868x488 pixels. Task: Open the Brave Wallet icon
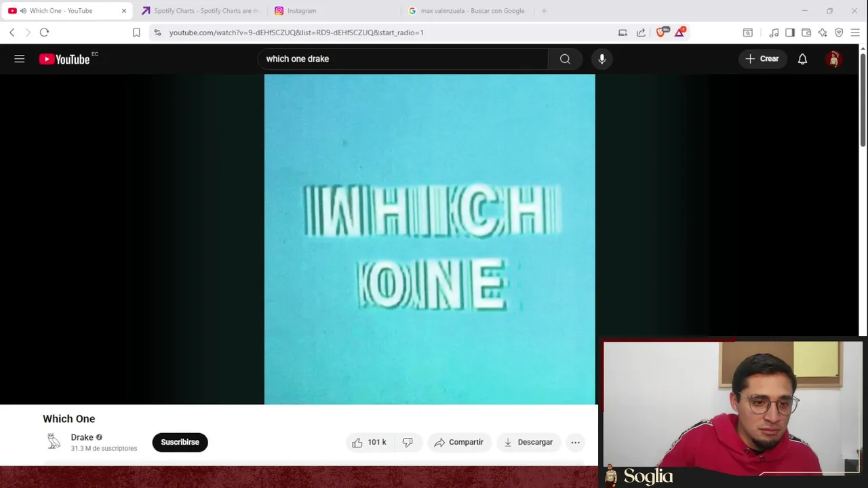pos(806,33)
